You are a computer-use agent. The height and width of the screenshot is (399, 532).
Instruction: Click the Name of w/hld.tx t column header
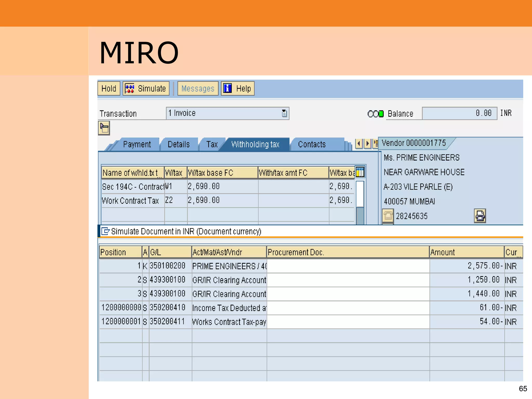[133, 172]
